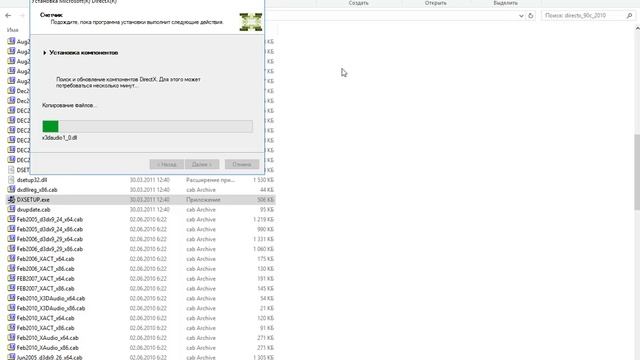Click the Feb2006_d3dx9_29_x64.cab file icon

[11, 239]
